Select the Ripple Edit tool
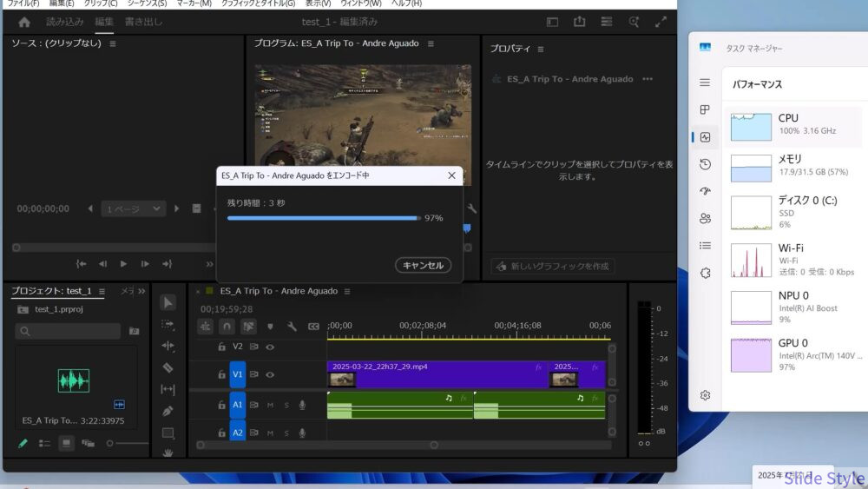 (168, 346)
